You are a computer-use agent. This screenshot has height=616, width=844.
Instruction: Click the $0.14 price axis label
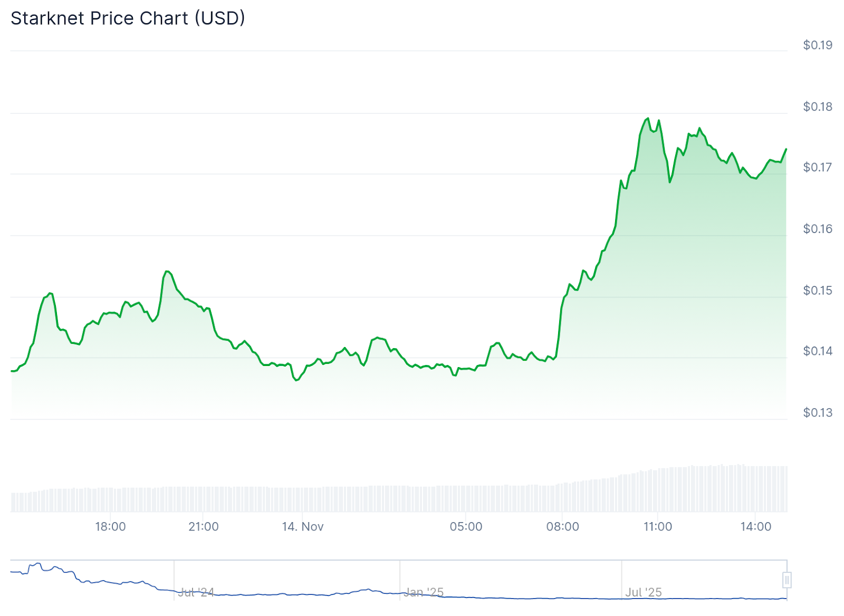(818, 351)
